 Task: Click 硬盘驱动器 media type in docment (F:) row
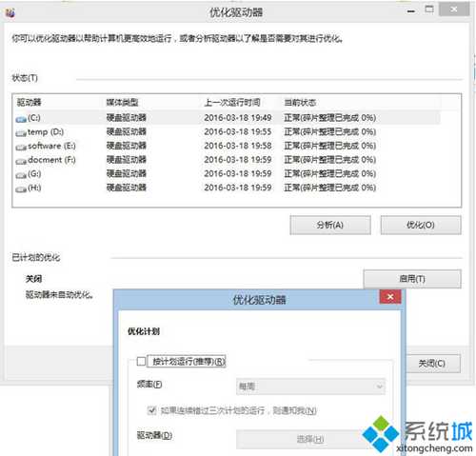(x=127, y=160)
